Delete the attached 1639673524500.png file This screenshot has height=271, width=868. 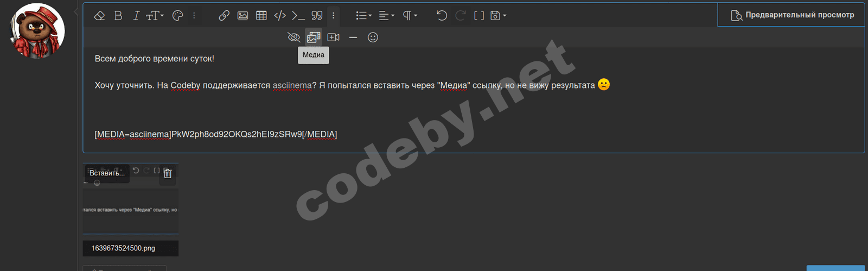(x=168, y=173)
